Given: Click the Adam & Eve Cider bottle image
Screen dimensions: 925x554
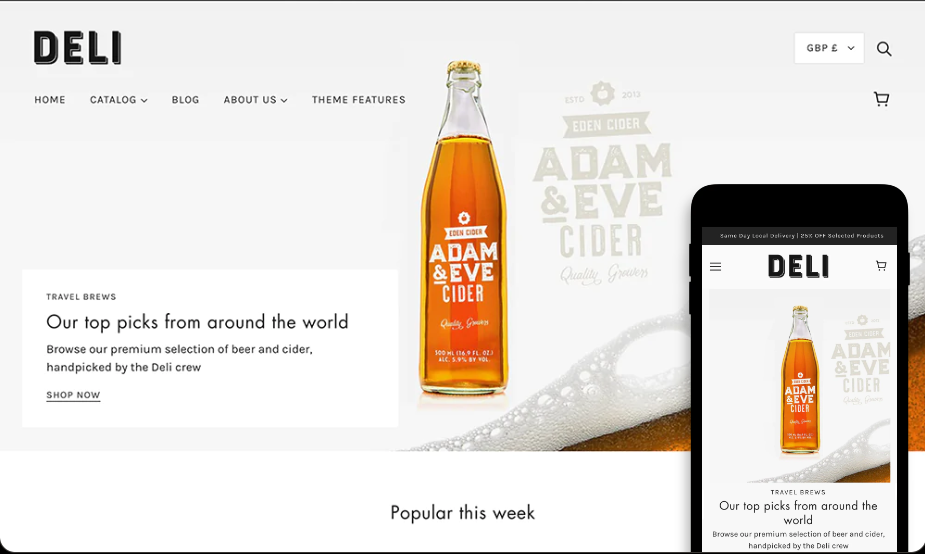Looking at the screenshot, I should [464, 227].
